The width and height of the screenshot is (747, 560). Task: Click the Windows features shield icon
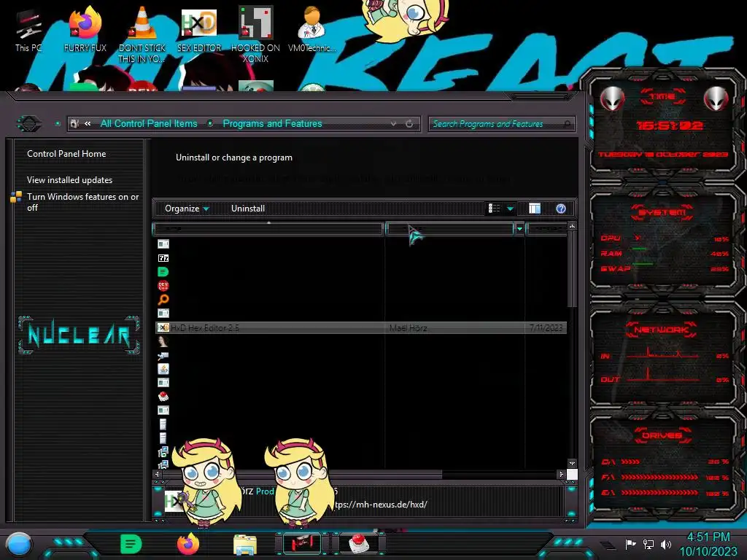click(16, 197)
